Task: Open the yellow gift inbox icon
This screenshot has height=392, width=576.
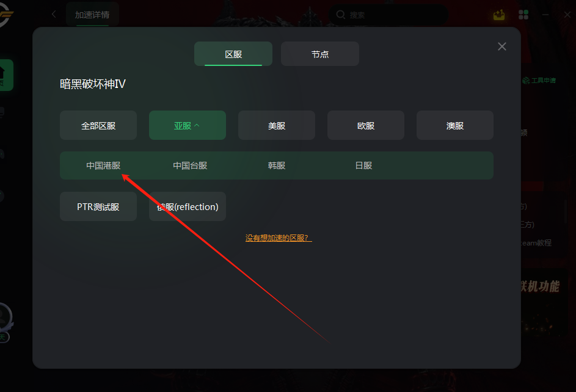Action: click(x=499, y=15)
